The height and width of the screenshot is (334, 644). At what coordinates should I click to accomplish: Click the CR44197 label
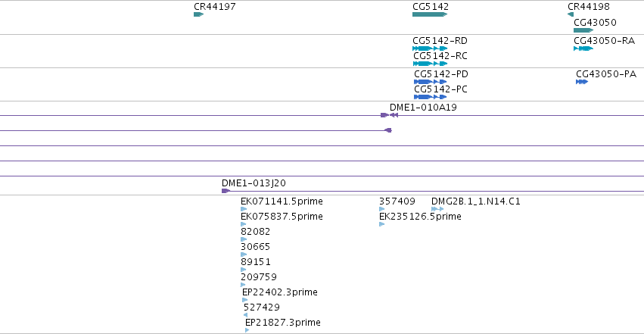[215, 7]
